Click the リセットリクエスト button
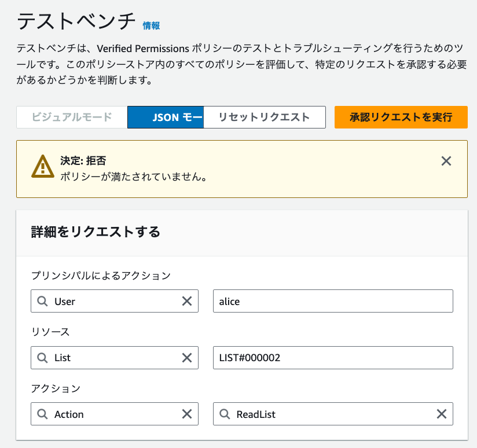477x448 pixels. pos(265,117)
